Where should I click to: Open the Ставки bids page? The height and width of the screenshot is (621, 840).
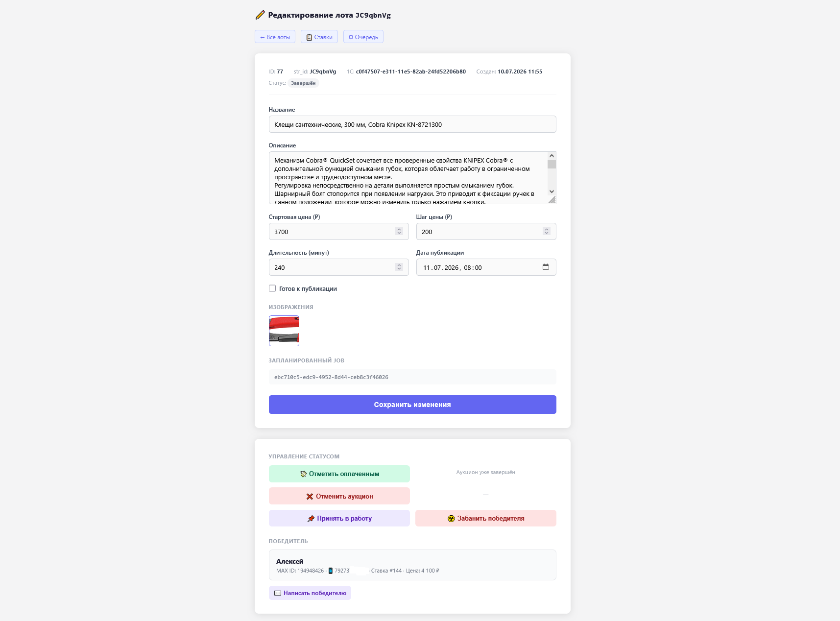(319, 37)
